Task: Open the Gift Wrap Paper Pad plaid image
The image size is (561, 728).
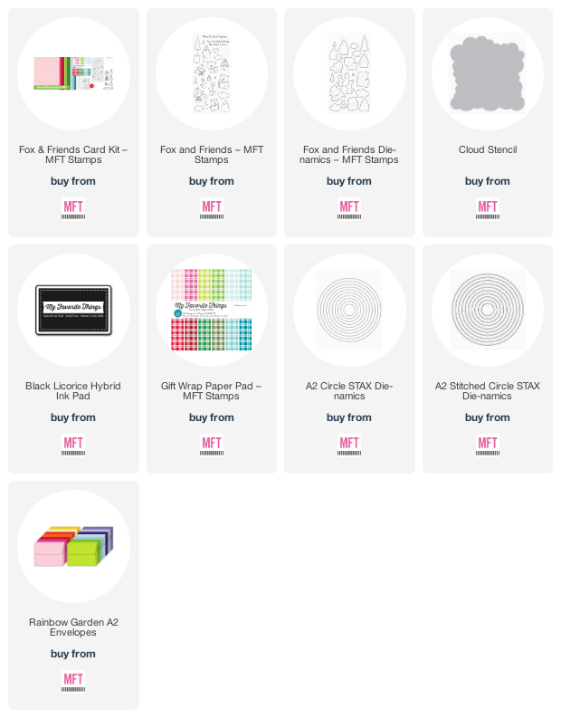Action: [x=212, y=310]
